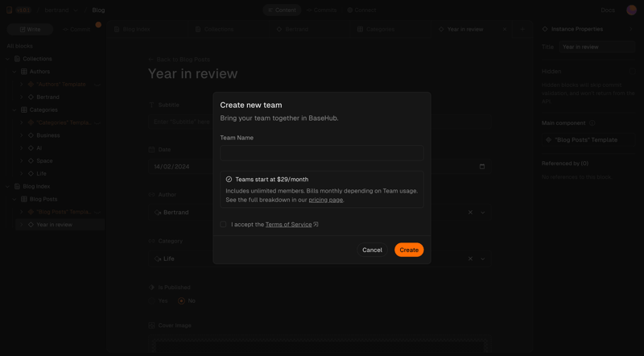
Task: Click the external link icon beside Terms of Service
Action: (x=316, y=225)
